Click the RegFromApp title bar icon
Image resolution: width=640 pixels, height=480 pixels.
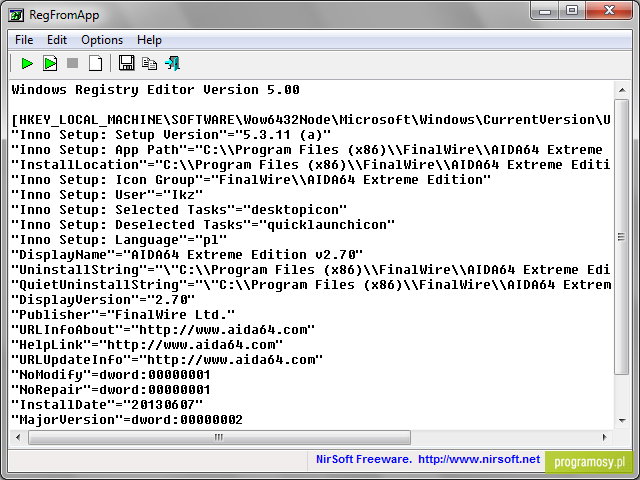[x=16, y=16]
